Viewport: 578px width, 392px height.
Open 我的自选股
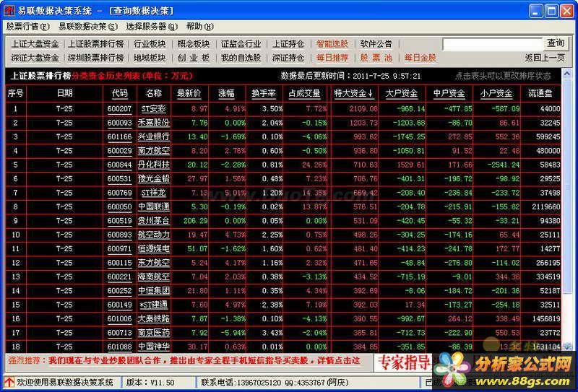[241, 58]
